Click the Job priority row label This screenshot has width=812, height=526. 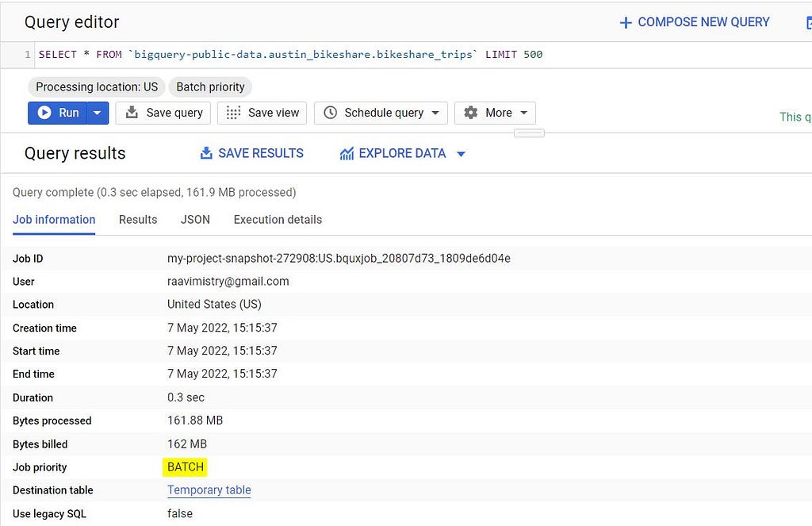(x=40, y=467)
